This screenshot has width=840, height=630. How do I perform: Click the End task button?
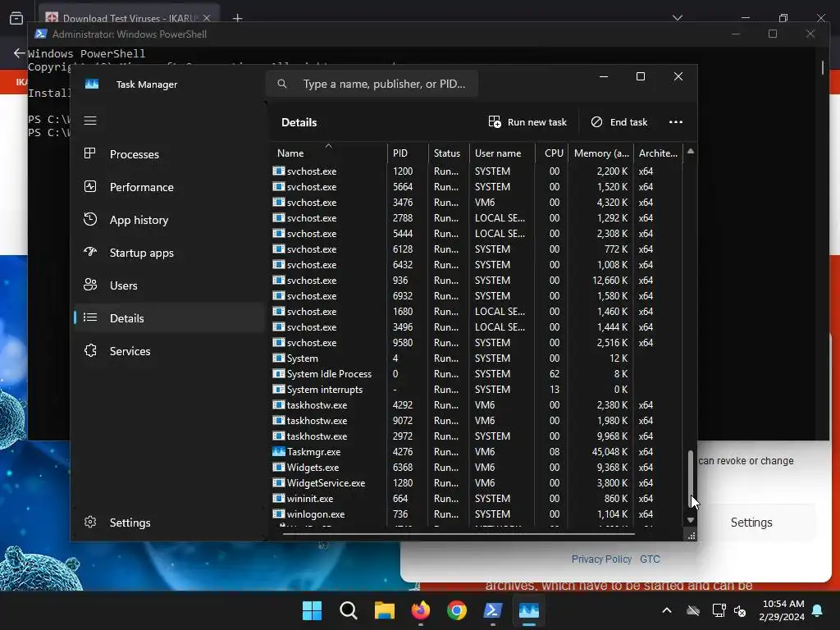pyautogui.click(x=619, y=122)
